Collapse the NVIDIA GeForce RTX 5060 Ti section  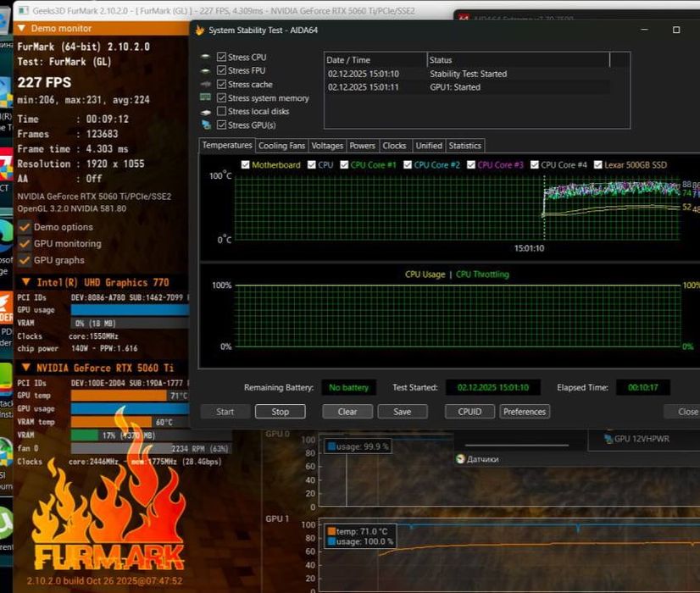pos(26,368)
